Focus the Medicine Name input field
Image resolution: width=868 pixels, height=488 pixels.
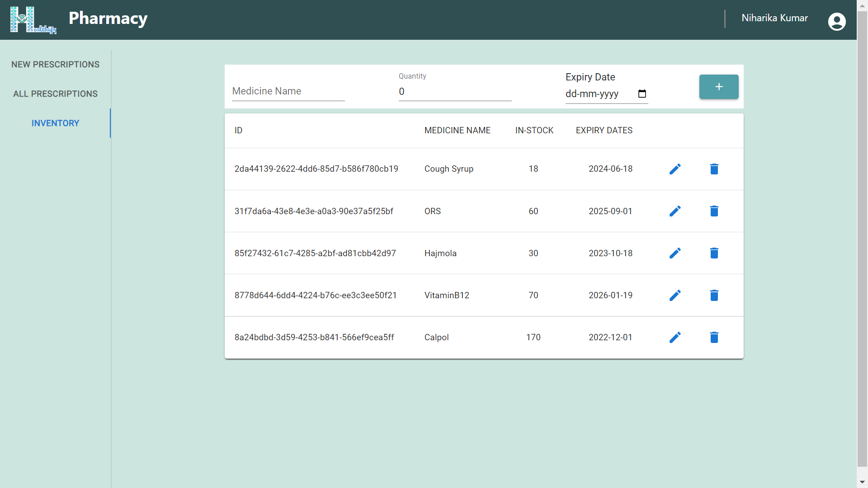click(x=288, y=91)
